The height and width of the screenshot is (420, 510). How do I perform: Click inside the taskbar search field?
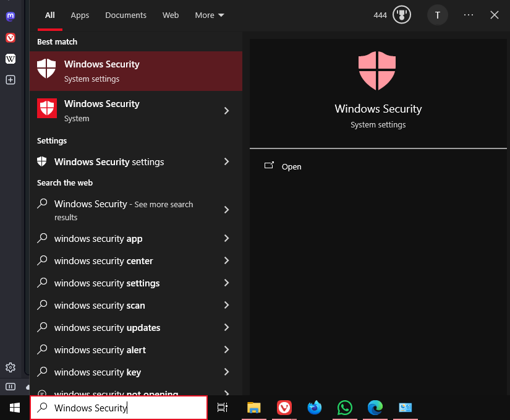pyautogui.click(x=119, y=408)
